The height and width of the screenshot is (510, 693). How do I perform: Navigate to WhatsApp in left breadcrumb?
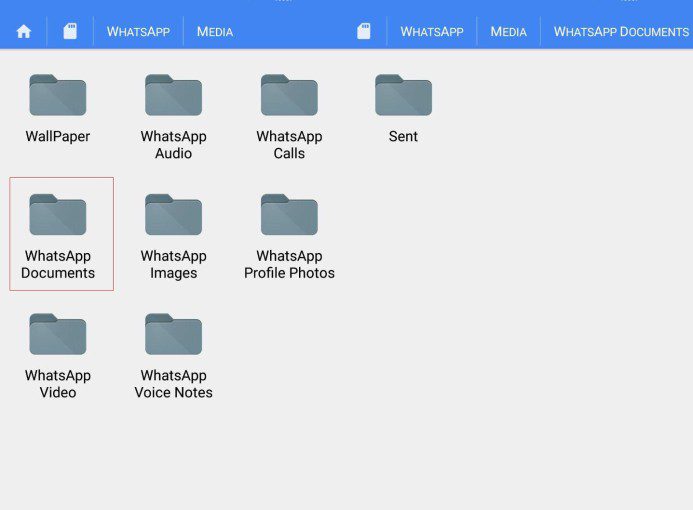pyautogui.click(x=138, y=32)
